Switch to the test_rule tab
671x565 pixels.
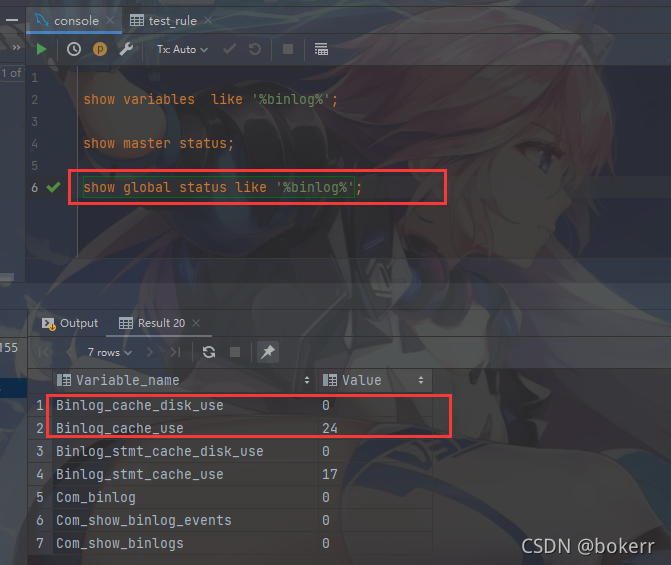(x=163, y=21)
